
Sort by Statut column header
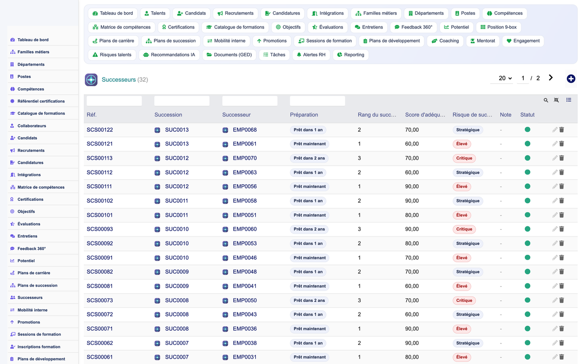pyautogui.click(x=527, y=115)
